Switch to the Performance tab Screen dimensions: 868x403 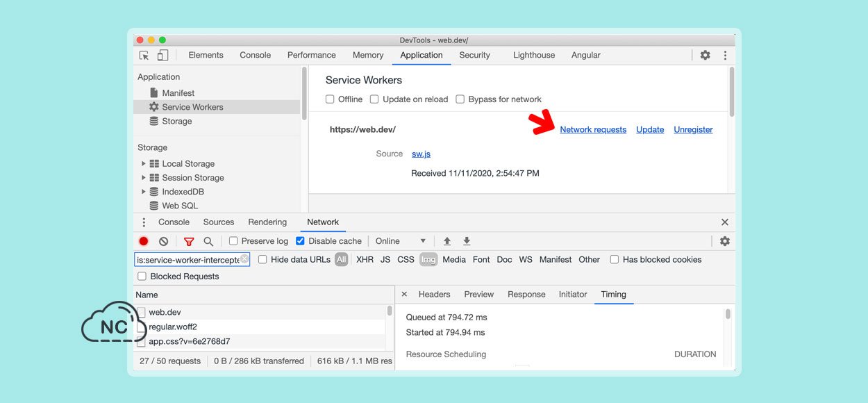click(312, 56)
